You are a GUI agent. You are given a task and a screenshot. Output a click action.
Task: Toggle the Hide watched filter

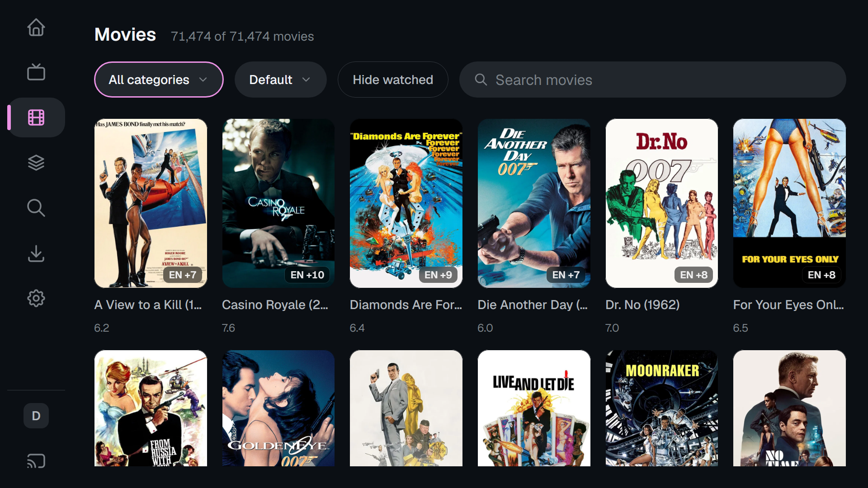393,80
